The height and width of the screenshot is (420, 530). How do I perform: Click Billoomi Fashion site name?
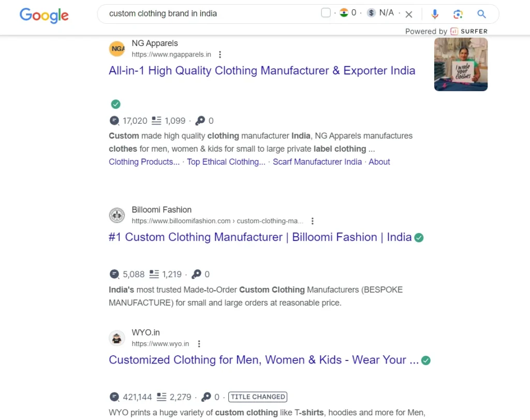tap(161, 210)
